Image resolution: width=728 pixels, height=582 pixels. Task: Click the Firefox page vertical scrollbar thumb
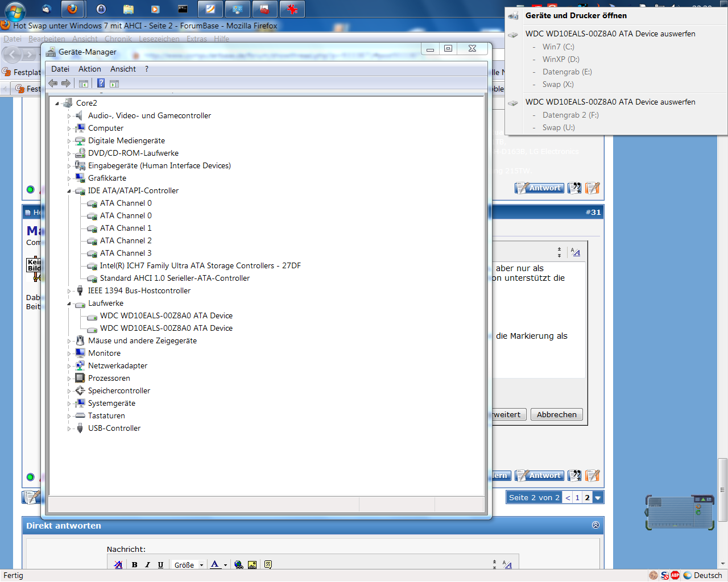[722, 489]
